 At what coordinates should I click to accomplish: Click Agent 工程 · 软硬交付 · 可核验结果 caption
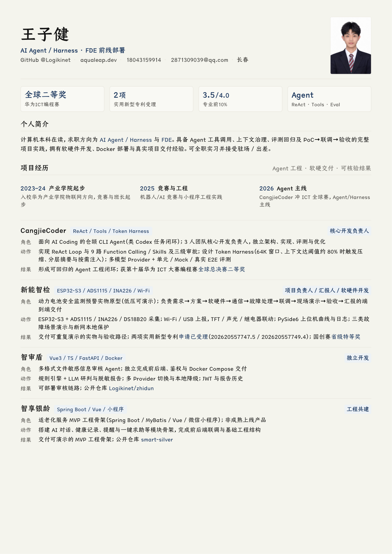(x=322, y=168)
